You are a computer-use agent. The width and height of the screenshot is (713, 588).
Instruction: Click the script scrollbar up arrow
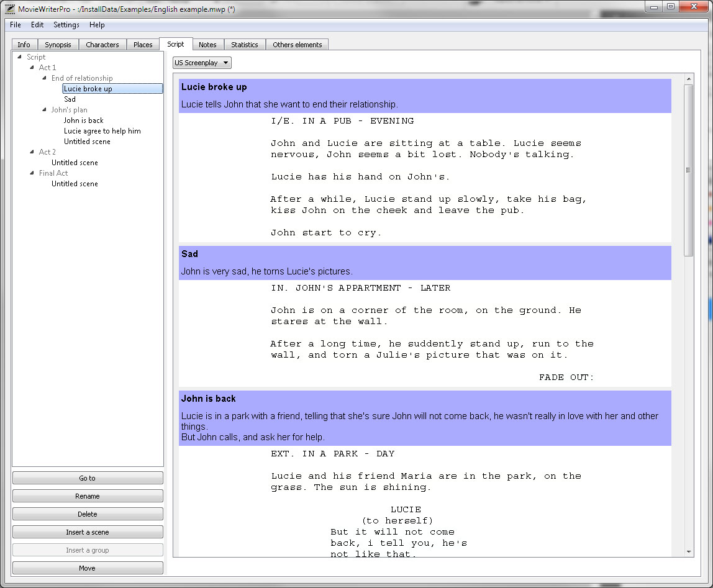coord(689,79)
